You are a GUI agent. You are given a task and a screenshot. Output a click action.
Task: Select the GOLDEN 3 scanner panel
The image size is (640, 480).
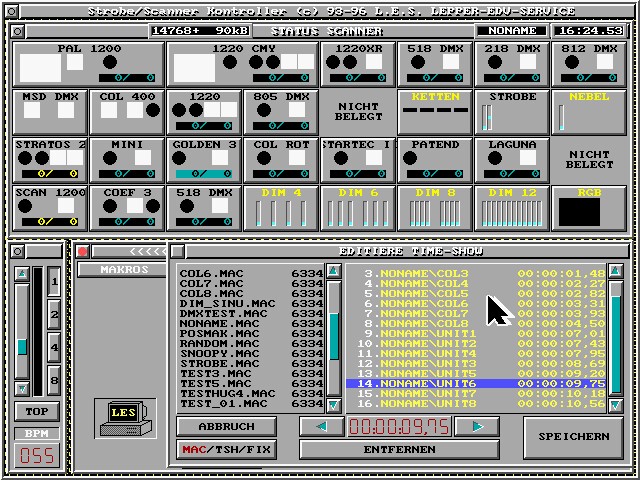tap(204, 160)
